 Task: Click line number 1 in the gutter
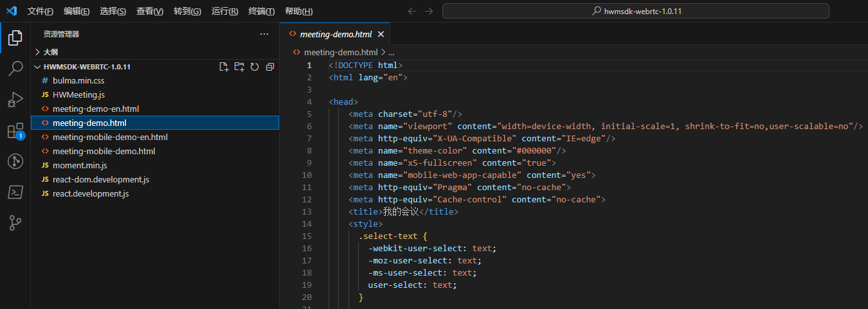coord(309,66)
